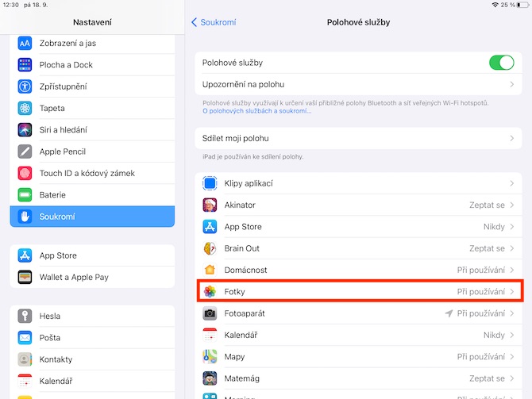Select the Touch ID fingerprint icon
532x399 pixels.
[25, 173]
